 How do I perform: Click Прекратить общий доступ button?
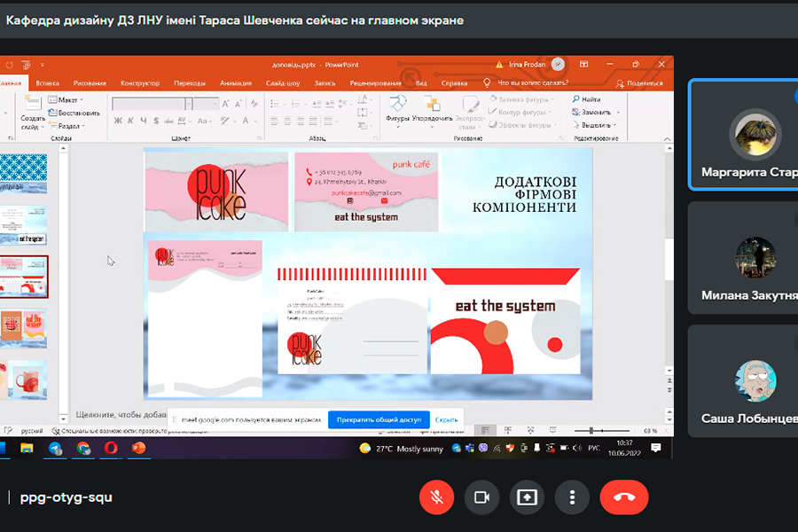379,420
